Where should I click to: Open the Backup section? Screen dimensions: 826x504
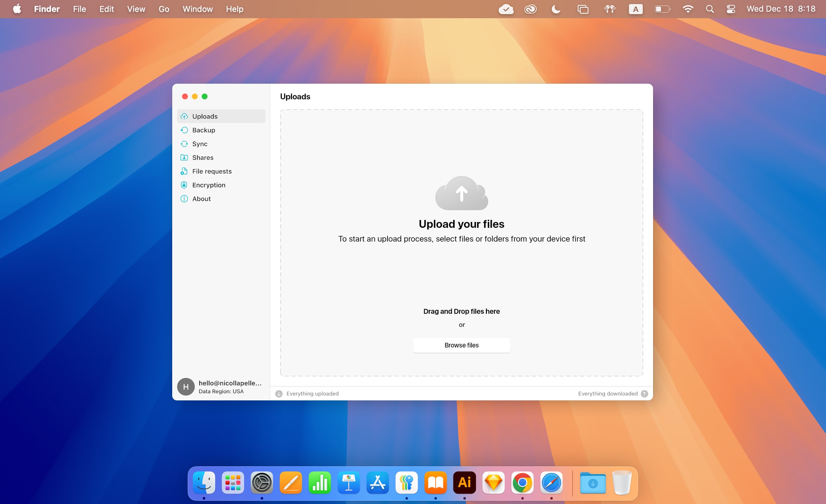(204, 130)
